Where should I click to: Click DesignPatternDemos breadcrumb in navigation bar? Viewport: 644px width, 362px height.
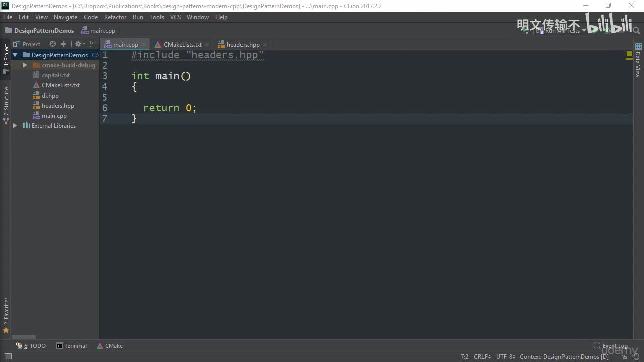[x=40, y=31]
